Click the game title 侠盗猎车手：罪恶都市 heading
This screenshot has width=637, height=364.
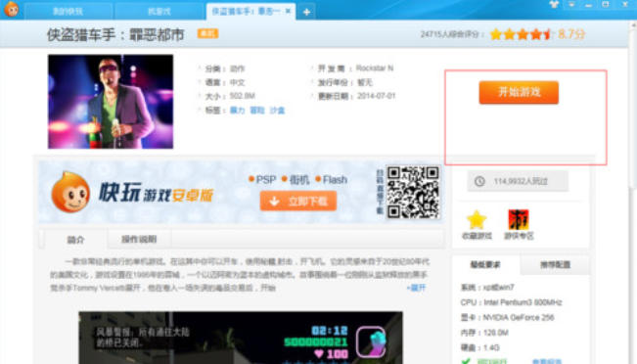click(x=115, y=34)
